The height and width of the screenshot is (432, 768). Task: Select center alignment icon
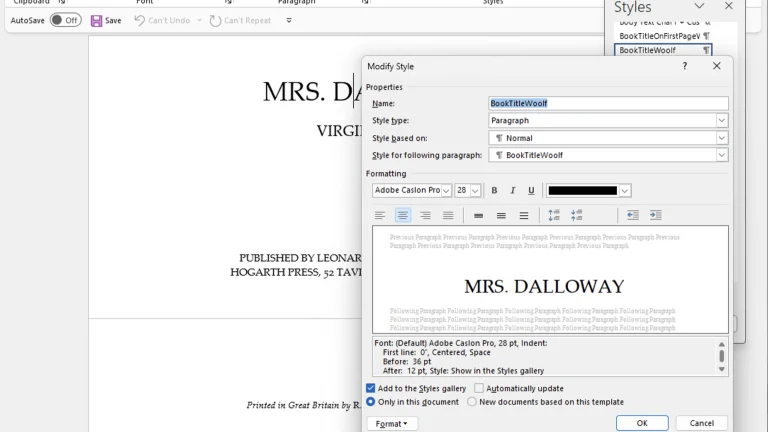pos(403,215)
